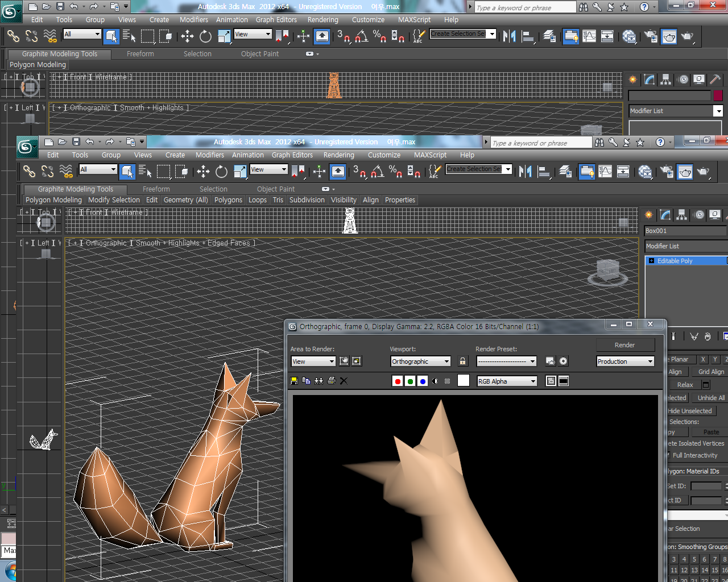The height and width of the screenshot is (582, 728).
Task: Click Bind to Space Warp icon in front window
Action: tap(66, 171)
